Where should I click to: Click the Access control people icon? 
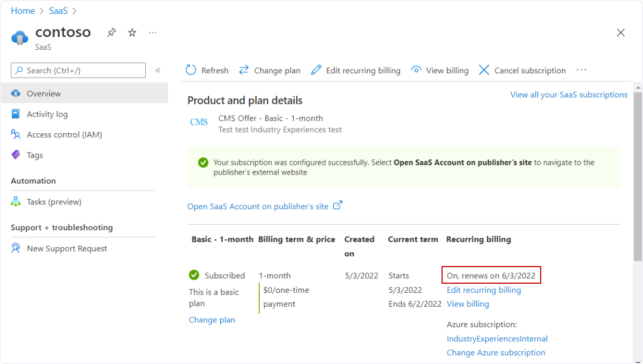pyautogui.click(x=16, y=134)
